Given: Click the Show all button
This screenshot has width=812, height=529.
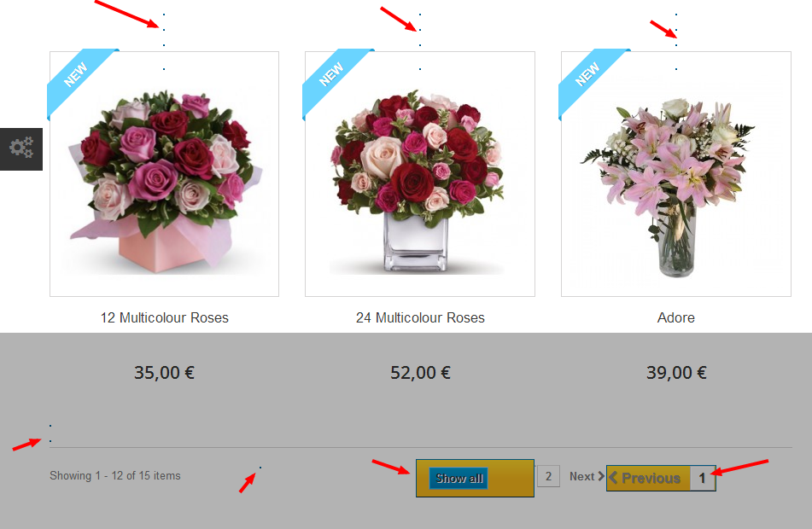Looking at the screenshot, I should pyautogui.click(x=459, y=479).
